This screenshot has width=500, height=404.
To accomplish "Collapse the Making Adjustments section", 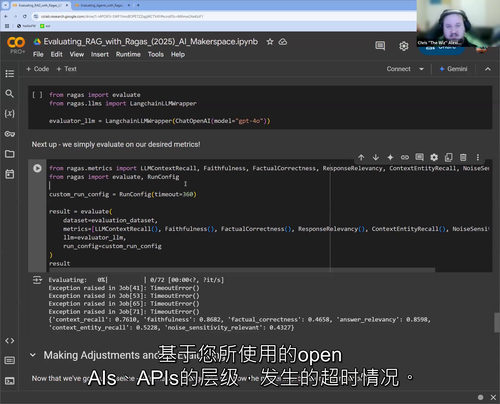I will [33, 355].
